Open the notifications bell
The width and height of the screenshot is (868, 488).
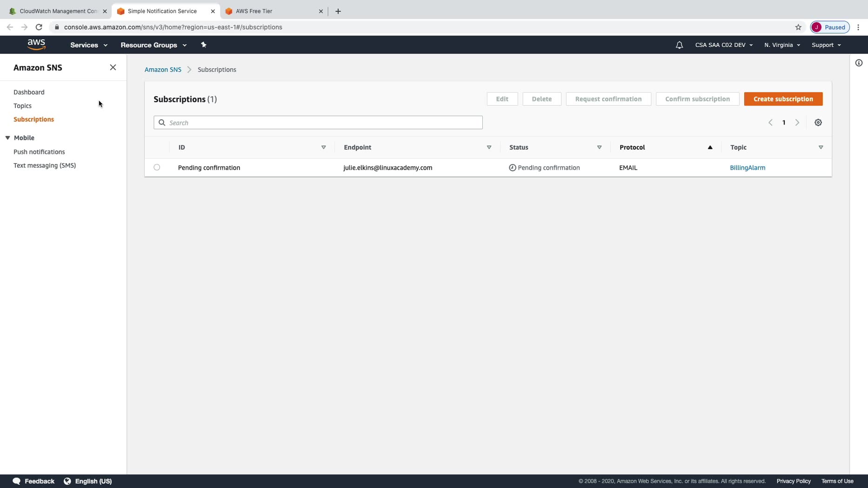[x=679, y=45]
